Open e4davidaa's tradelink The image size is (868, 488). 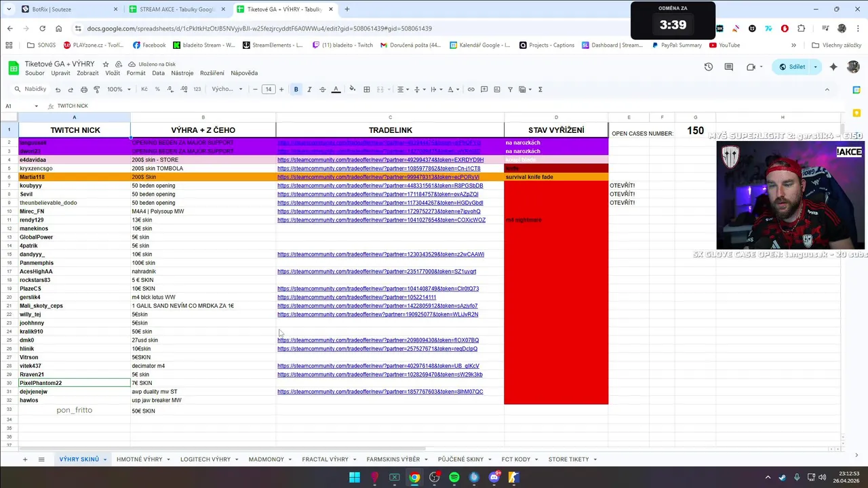pos(380,160)
